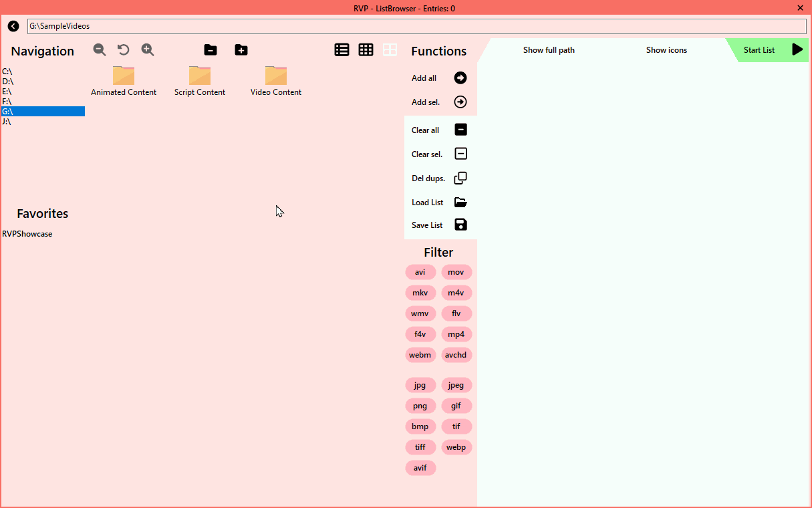Switch to list view layout icon
812x508 pixels.
pyautogui.click(x=342, y=49)
